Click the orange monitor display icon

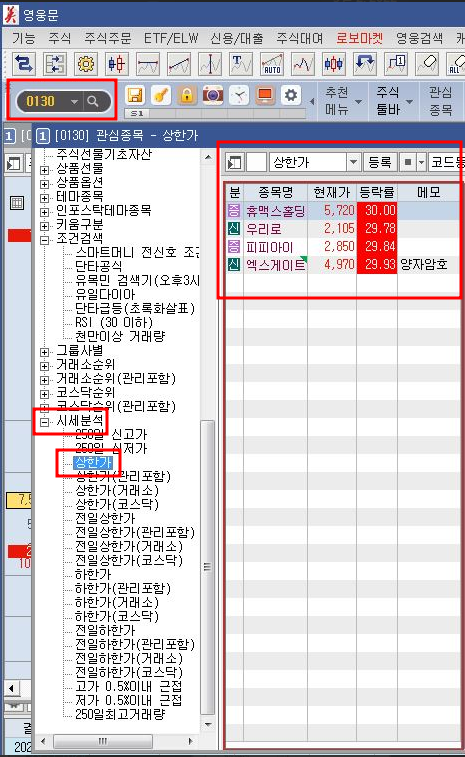[x=265, y=95]
